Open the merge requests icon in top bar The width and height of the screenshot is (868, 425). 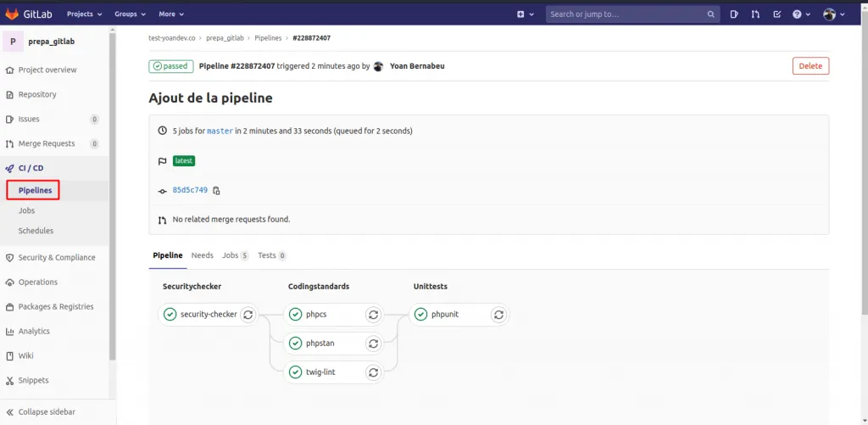(x=754, y=14)
